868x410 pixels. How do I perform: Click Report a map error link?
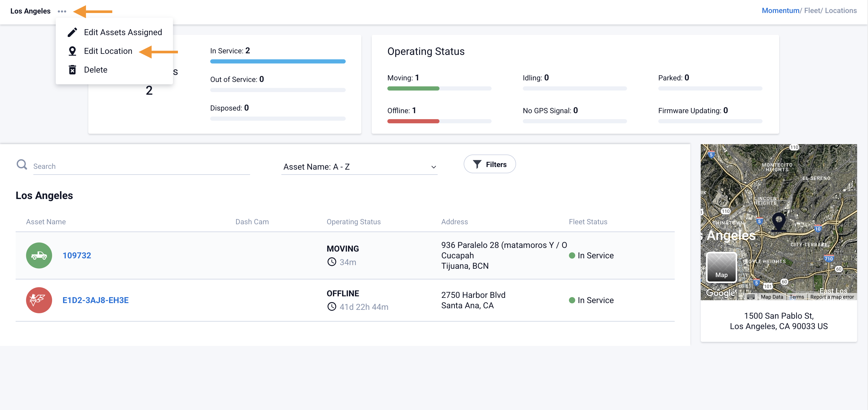pos(832,297)
